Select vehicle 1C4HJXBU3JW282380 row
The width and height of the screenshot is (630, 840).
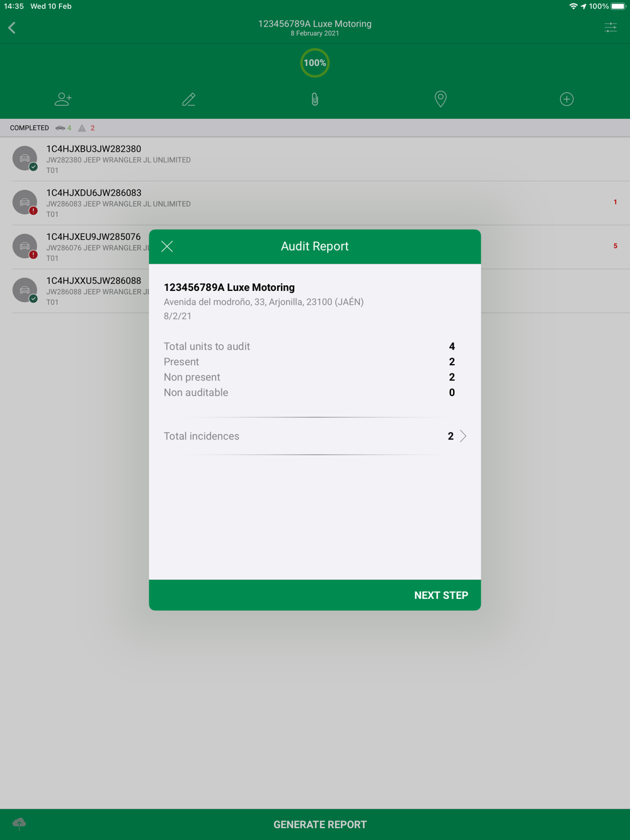click(315, 159)
